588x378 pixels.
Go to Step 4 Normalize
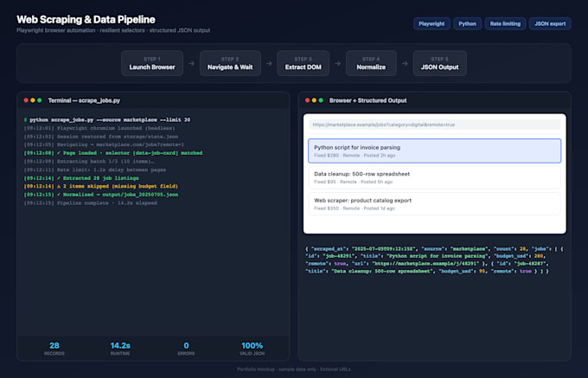[371, 63]
